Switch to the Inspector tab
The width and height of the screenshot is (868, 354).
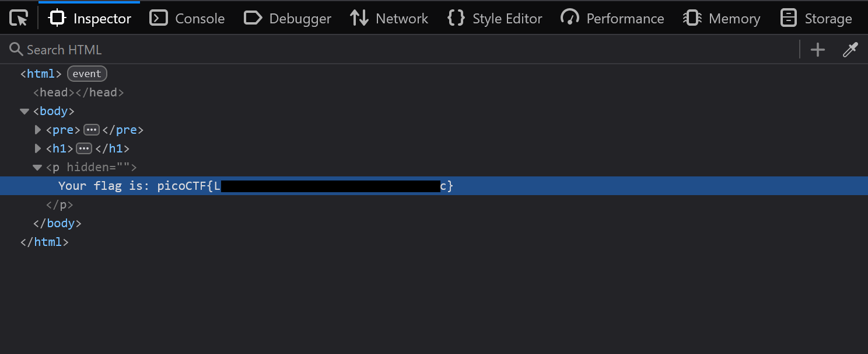pos(89,18)
